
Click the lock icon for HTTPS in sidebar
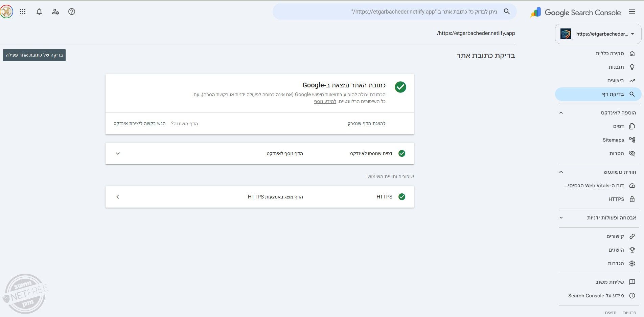click(x=632, y=199)
